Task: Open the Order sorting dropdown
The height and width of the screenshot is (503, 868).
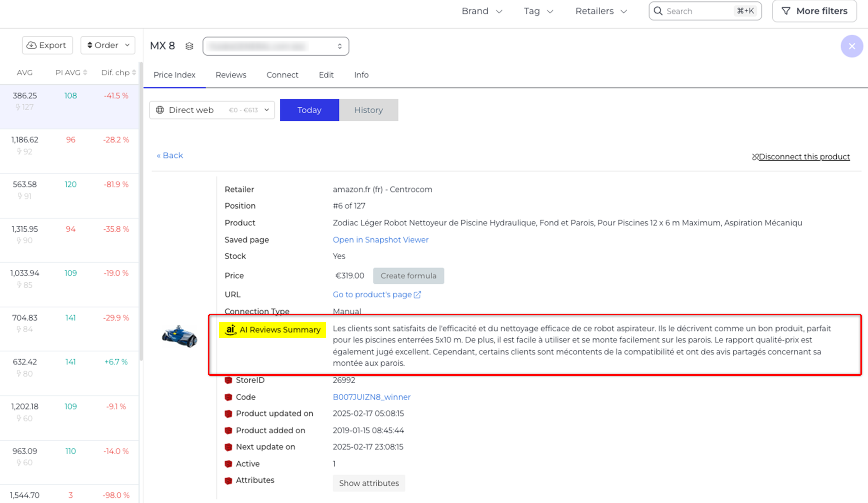Action: click(x=108, y=45)
